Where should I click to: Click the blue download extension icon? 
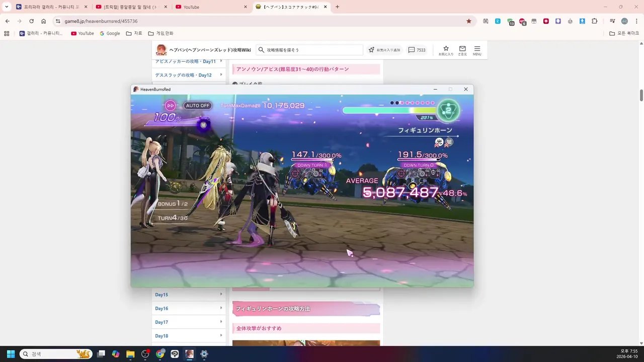pos(582,21)
